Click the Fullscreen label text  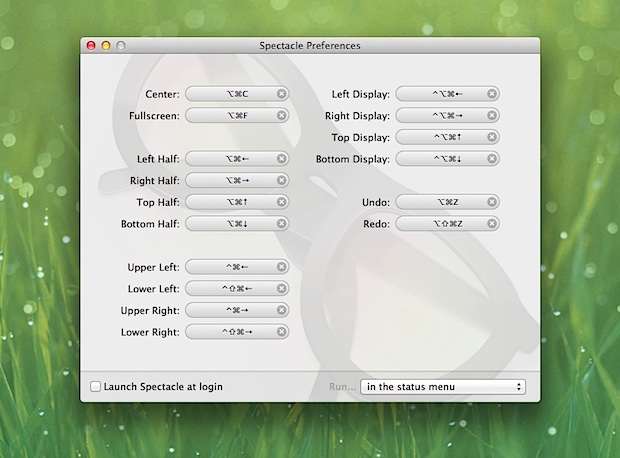(154, 116)
